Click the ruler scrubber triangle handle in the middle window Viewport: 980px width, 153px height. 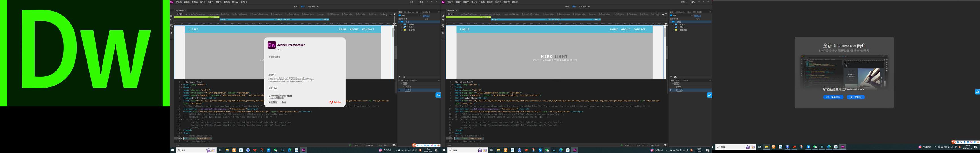click(x=666, y=24)
